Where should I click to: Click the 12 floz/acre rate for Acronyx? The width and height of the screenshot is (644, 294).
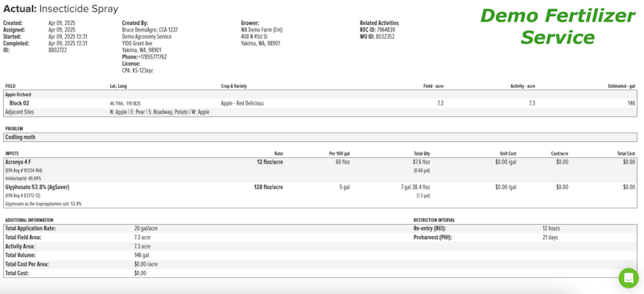pos(270,162)
